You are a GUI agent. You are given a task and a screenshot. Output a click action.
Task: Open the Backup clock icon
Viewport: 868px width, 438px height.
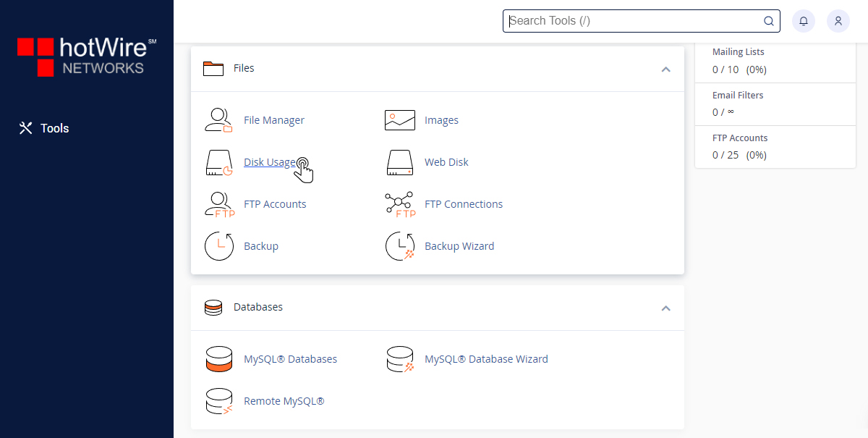tap(218, 246)
